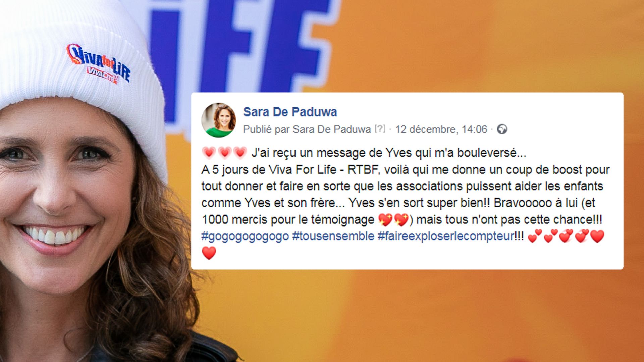Click the [?] info icon beside publisher name
This screenshot has width=644, height=362.
[380, 129]
